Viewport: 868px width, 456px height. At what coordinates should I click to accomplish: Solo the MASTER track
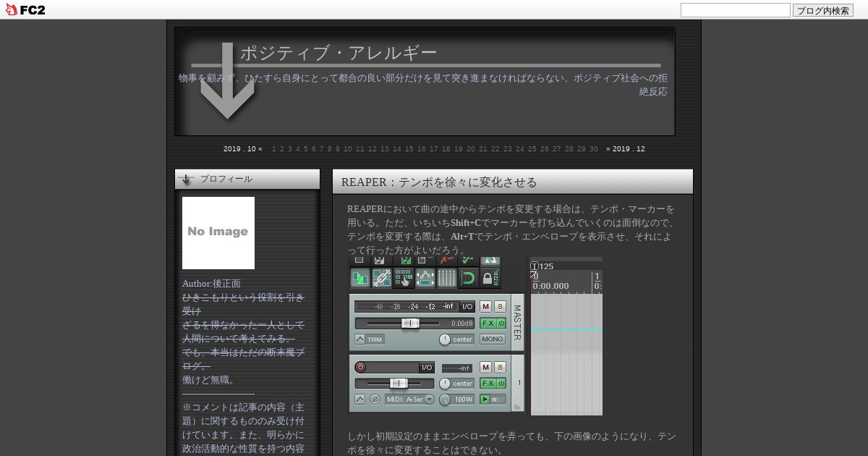tap(500, 307)
